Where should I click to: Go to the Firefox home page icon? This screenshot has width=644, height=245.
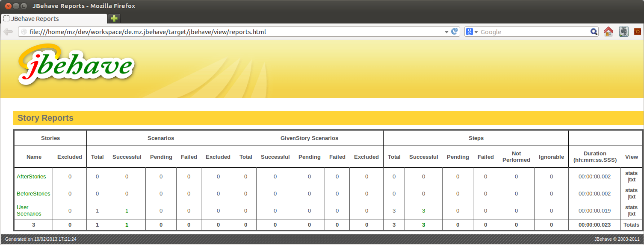[x=609, y=32]
